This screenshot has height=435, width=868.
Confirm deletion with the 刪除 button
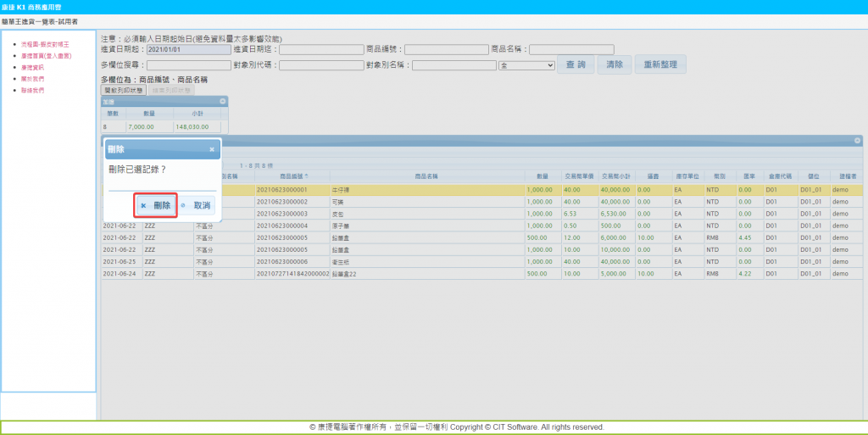(156, 205)
